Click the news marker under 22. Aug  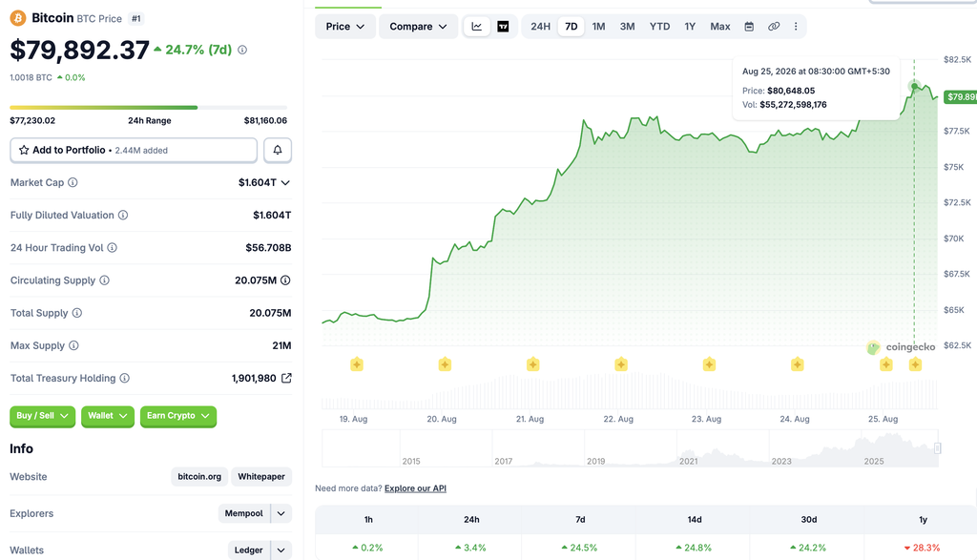(620, 364)
